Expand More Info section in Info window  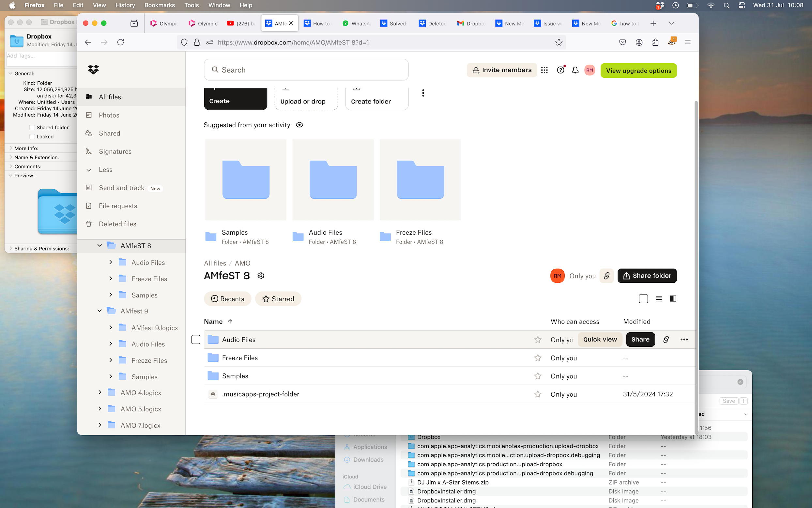click(11, 148)
